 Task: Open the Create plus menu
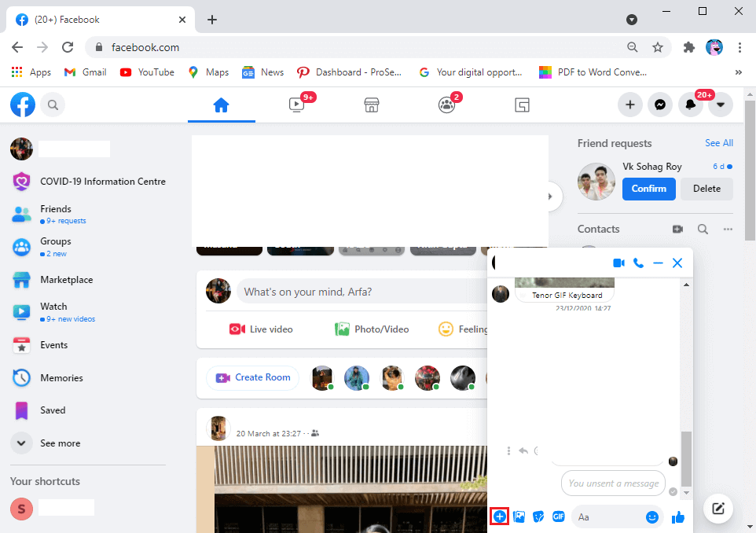(x=630, y=105)
